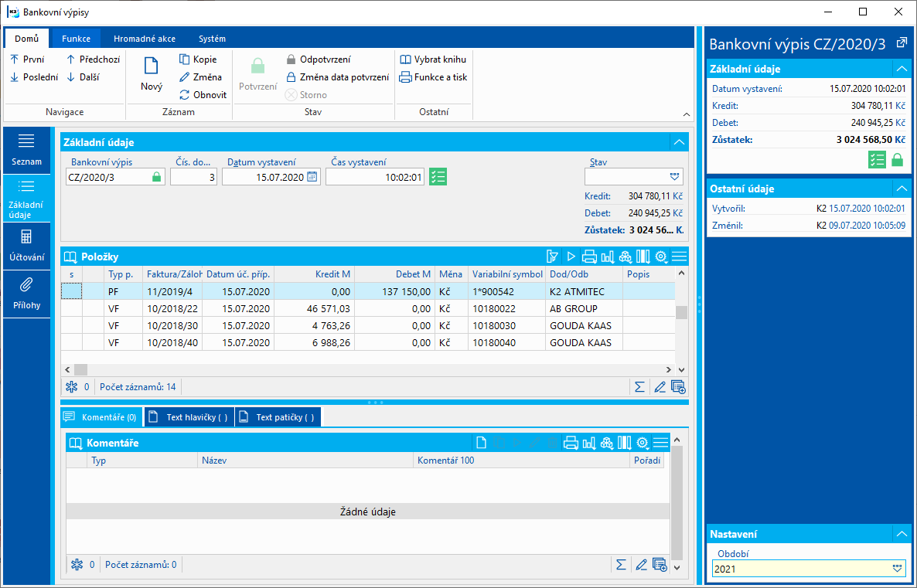This screenshot has height=588, width=917.
Task: Click settings gear in Komentáře toolbar
Action: tap(643, 443)
